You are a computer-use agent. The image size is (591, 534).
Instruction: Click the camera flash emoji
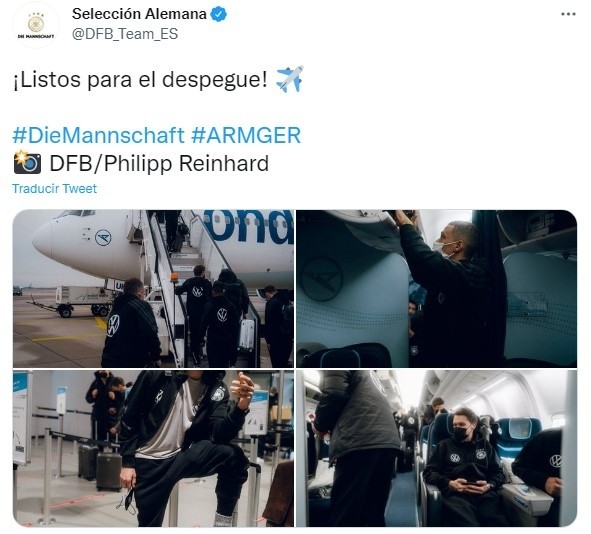[27, 162]
